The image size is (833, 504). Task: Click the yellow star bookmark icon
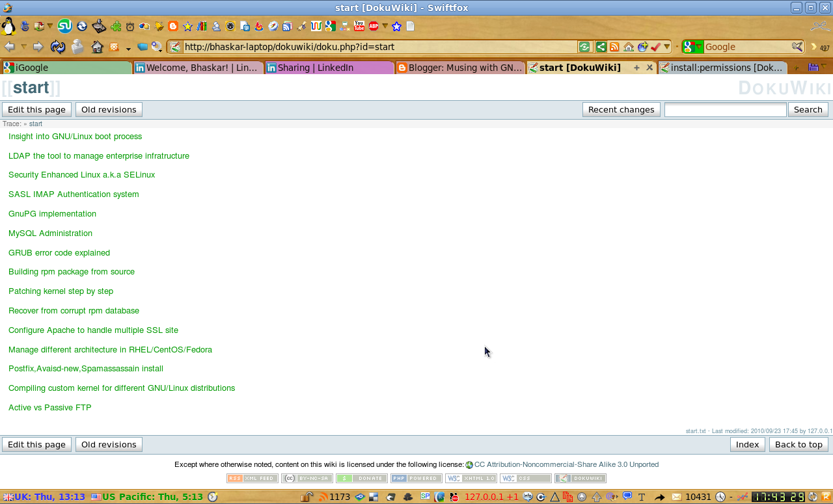click(x=187, y=27)
